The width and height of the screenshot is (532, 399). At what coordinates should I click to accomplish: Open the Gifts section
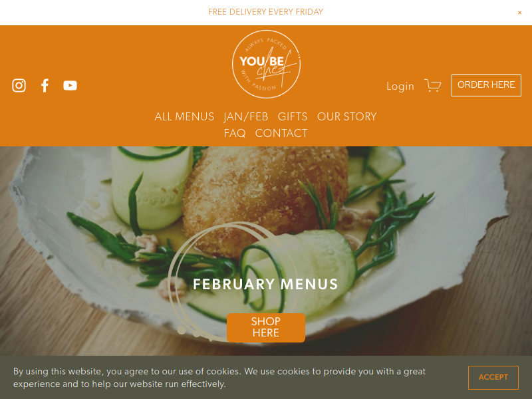(293, 117)
